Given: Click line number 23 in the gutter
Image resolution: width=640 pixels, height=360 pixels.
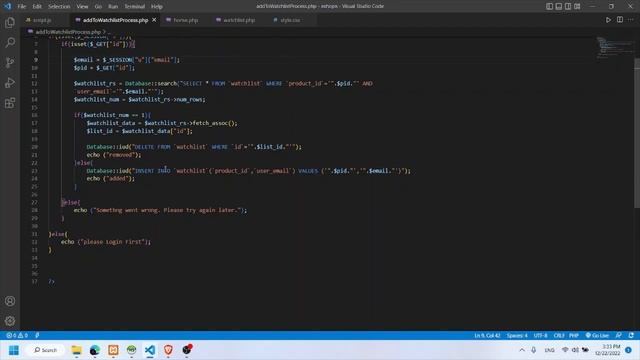Looking at the screenshot, I should 34,171.
